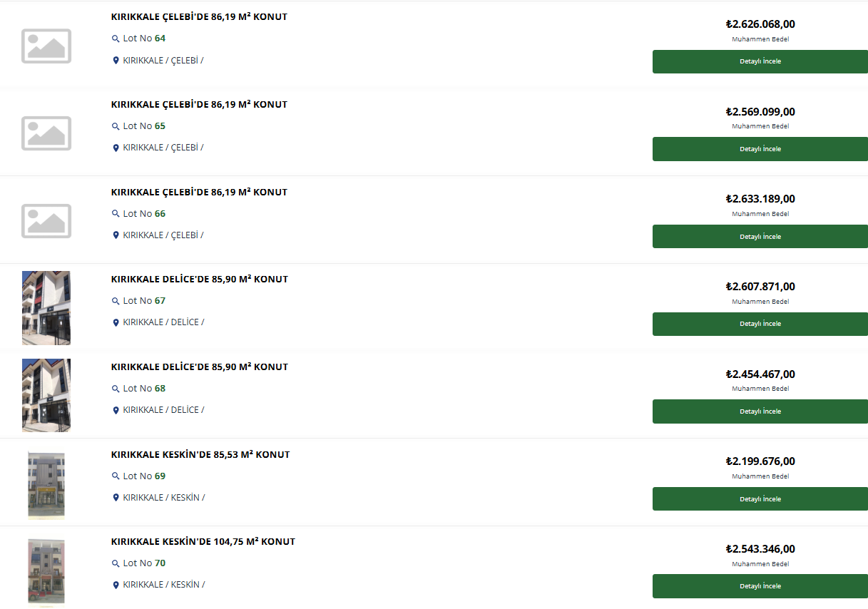Click the location pin icon for Lot 69
The width and height of the screenshot is (868, 609).
click(x=116, y=498)
